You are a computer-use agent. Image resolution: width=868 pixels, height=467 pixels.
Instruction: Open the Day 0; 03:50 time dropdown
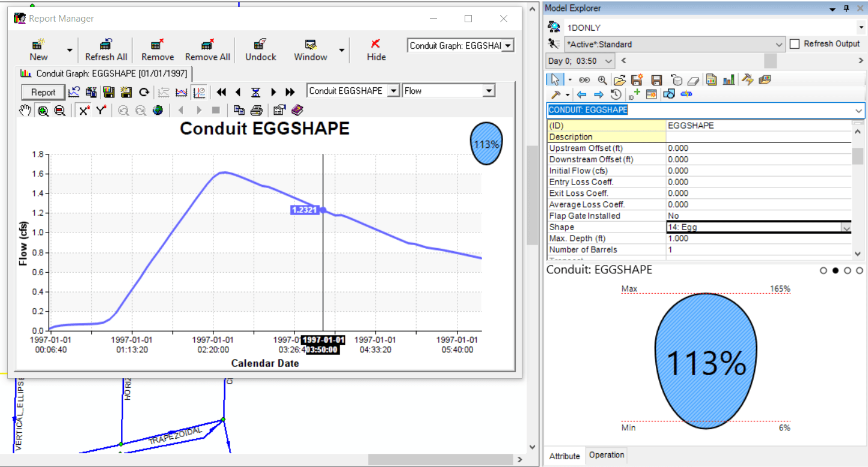[x=608, y=61]
